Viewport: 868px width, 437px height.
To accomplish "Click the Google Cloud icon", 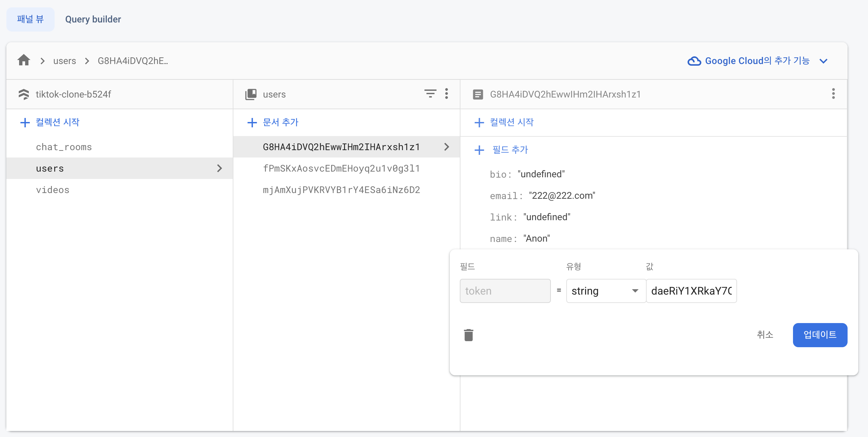I will (x=694, y=61).
